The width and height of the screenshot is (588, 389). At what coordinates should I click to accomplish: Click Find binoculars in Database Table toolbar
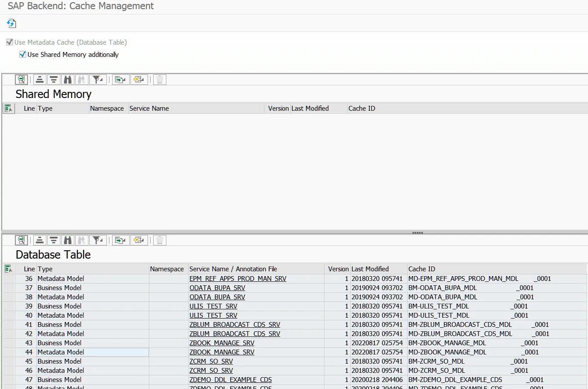[x=67, y=240]
